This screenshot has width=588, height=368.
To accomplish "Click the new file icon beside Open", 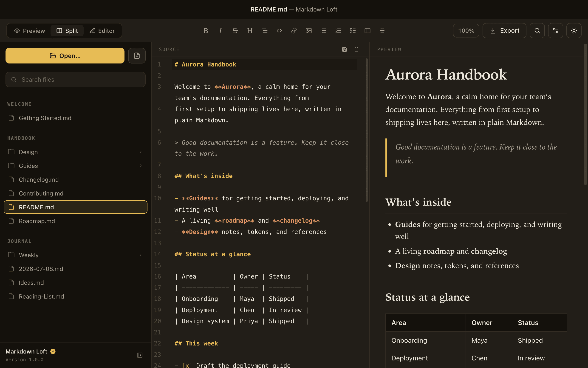I will click(137, 56).
